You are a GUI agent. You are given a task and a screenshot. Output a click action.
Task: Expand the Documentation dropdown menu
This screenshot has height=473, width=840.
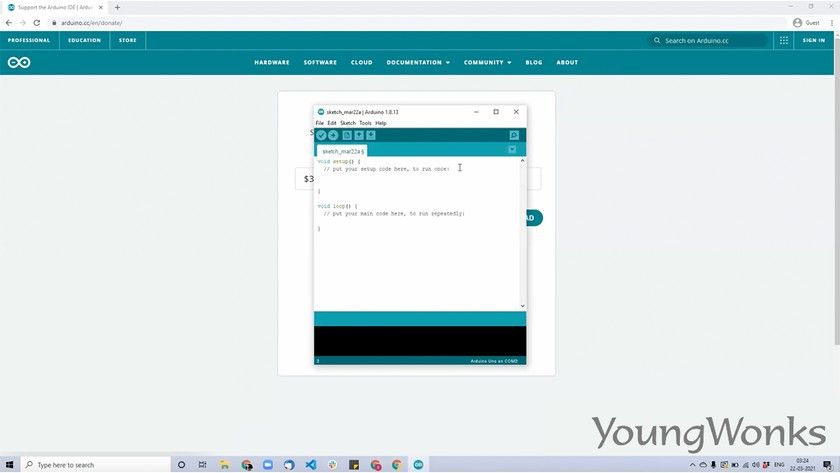pos(418,63)
